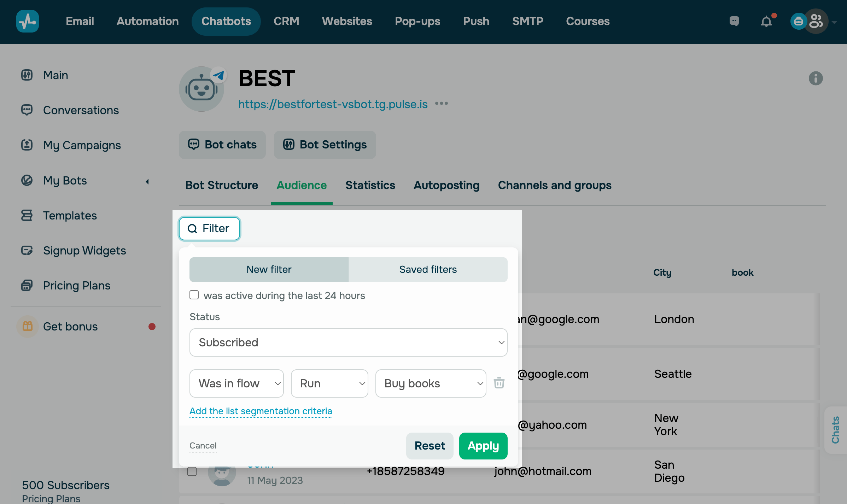847x504 pixels.
Task: Click the Apply button
Action: click(x=483, y=446)
